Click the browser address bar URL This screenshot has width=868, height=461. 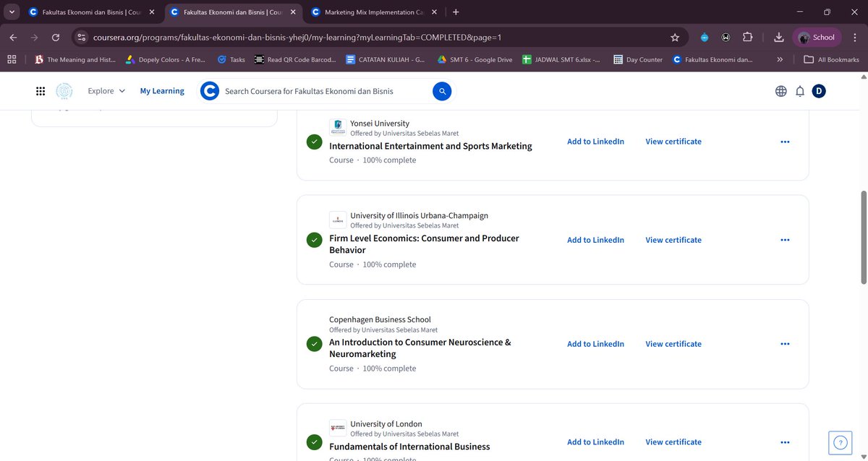click(297, 38)
